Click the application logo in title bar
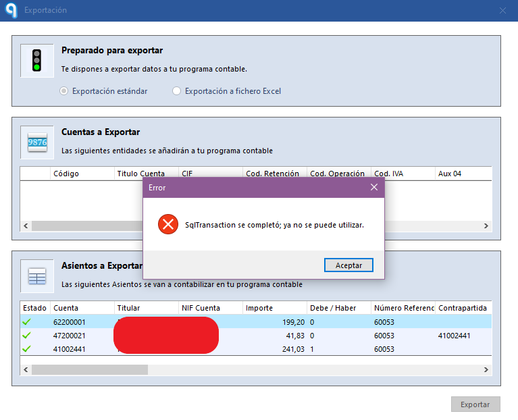The width and height of the screenshot is (518, 420). coord(11,9)
